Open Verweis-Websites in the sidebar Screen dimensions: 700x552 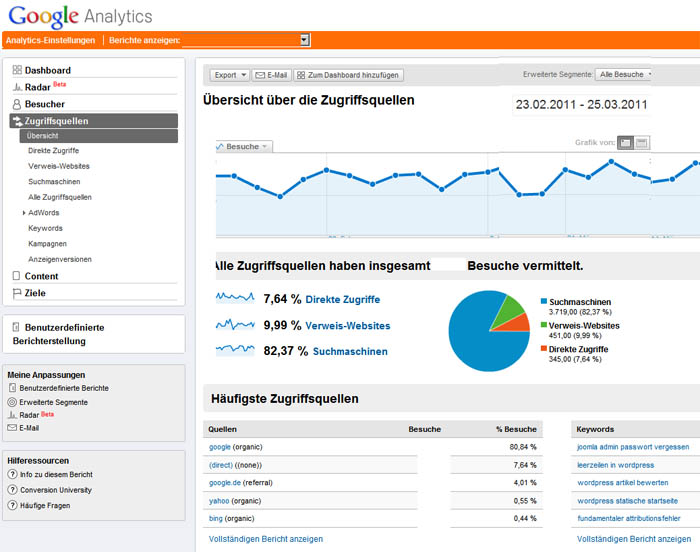coord(59,166)
